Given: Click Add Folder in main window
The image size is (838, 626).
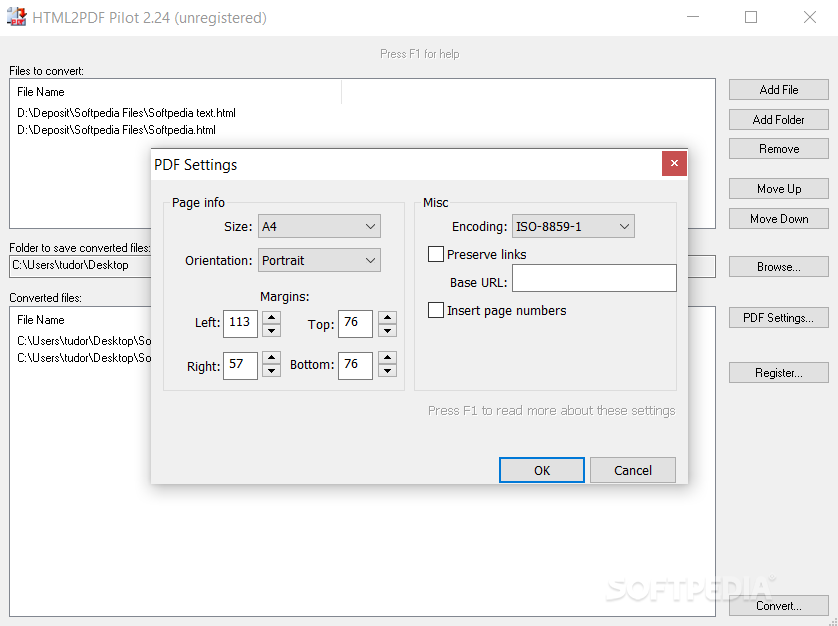Looking at the screenshot, I should 779,120.
